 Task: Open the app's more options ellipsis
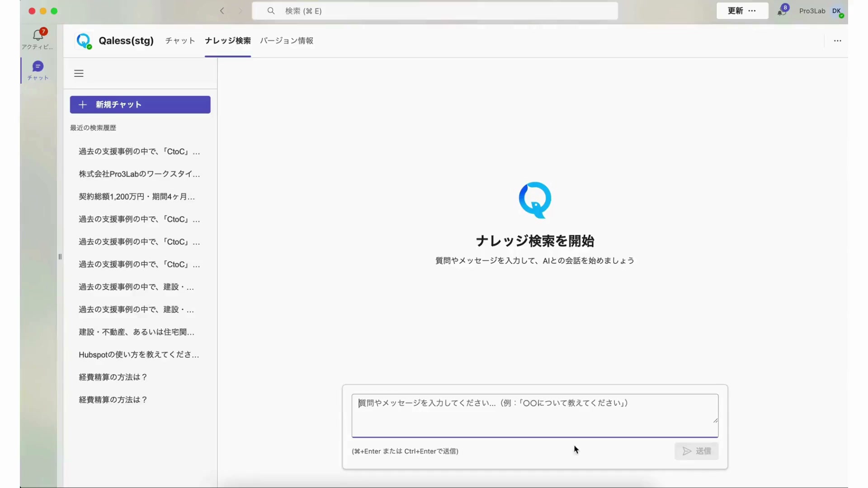[837, 41]
